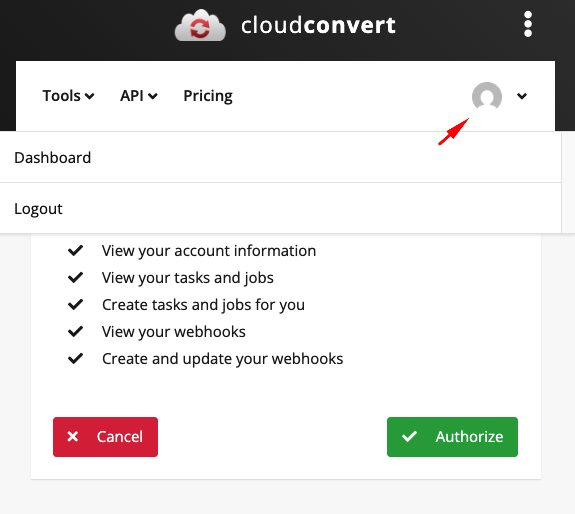Expand the API dropdown menu
This screenshot has width=575, height=514.
tap(139, 96)
